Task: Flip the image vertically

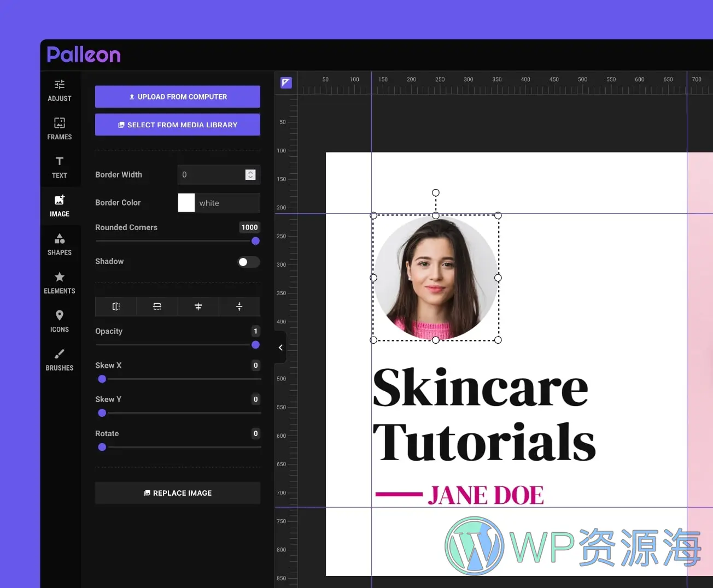Action: tap(157, 307)
